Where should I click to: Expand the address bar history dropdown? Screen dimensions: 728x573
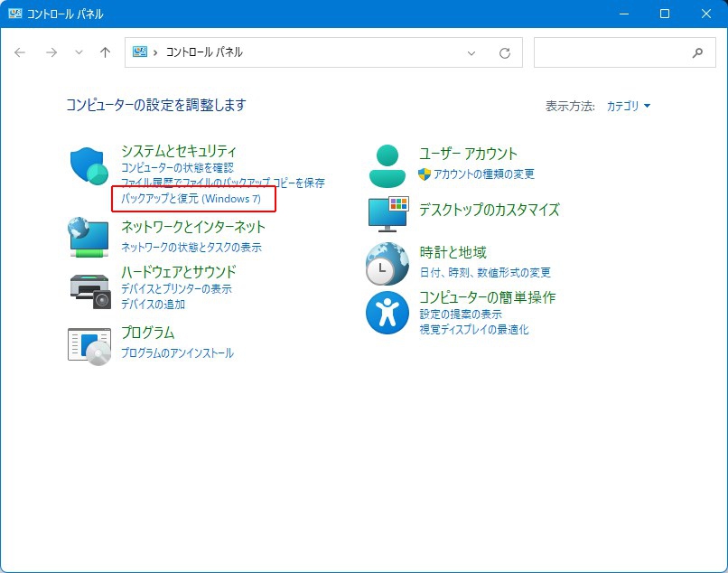(x=471, y=52)
